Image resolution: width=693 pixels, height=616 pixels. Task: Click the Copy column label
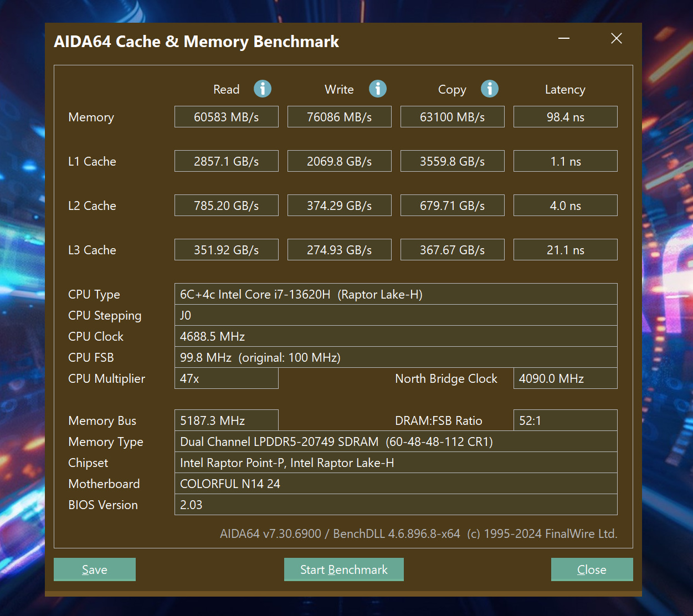pyautogui.click(x=452, y=90)
